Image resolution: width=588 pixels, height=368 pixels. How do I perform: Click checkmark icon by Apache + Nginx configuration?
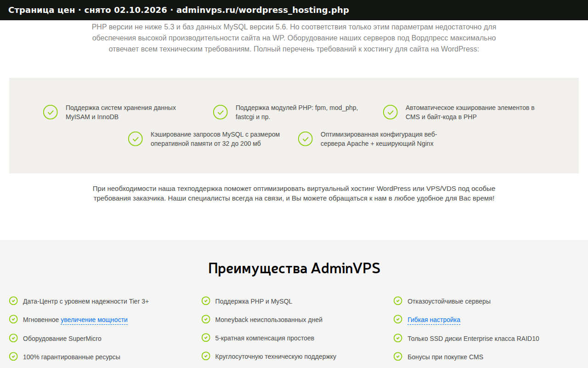point(305,139)
